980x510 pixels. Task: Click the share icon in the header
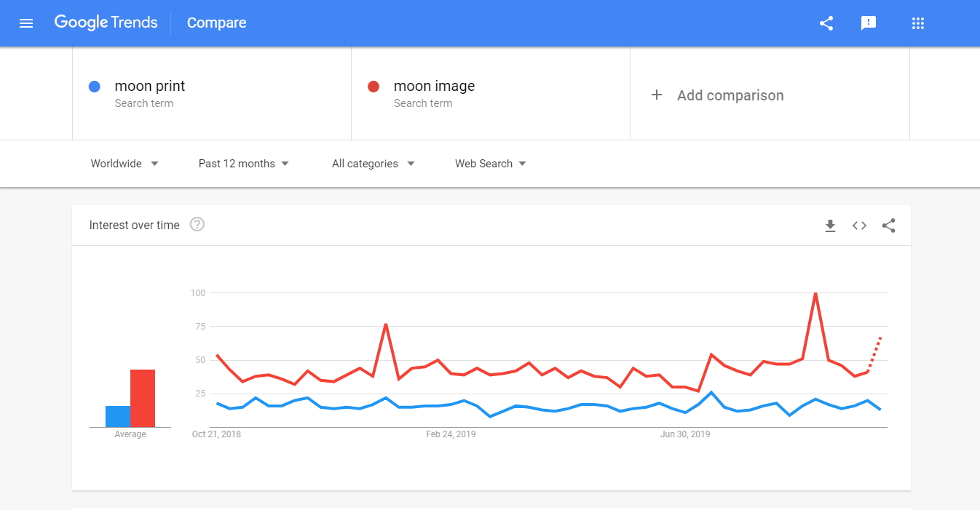(826, 23)
